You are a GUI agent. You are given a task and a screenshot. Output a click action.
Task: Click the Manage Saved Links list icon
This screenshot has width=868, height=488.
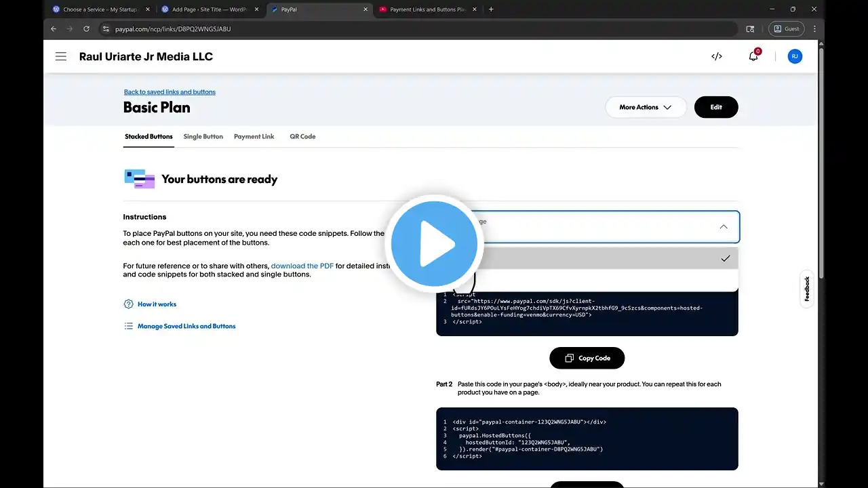(128, 326)
